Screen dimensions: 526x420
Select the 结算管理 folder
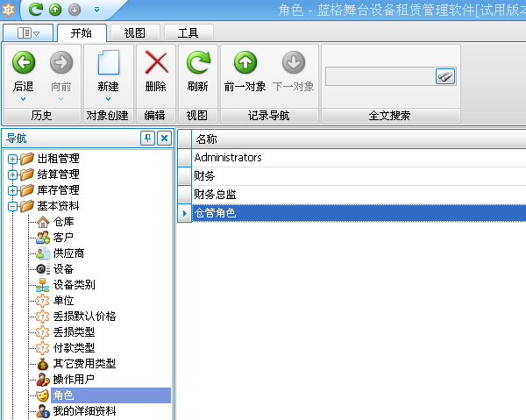click(x=50, y=174)
